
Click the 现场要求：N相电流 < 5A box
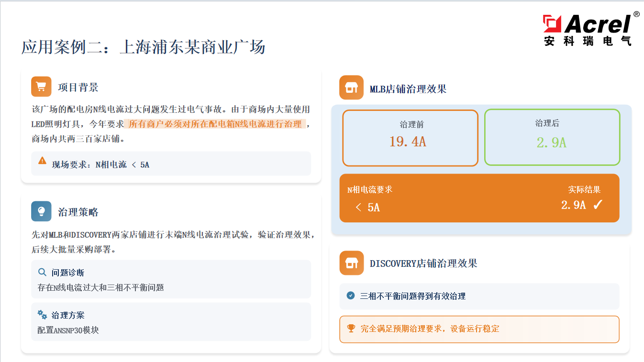click(171, 164)
